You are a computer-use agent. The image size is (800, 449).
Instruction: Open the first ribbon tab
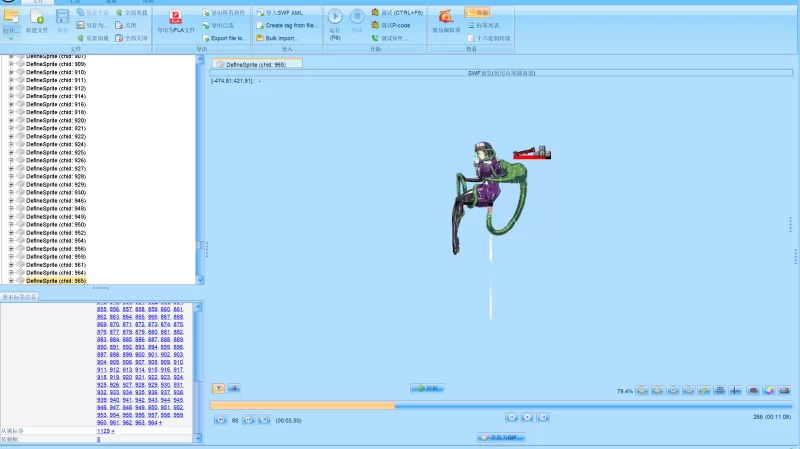tap(37, 2)
